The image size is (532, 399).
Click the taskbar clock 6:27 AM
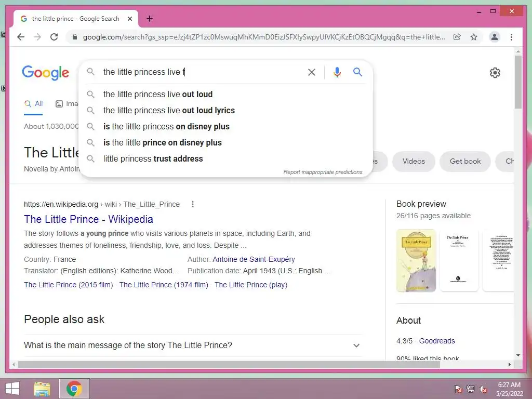coord(509,385)
